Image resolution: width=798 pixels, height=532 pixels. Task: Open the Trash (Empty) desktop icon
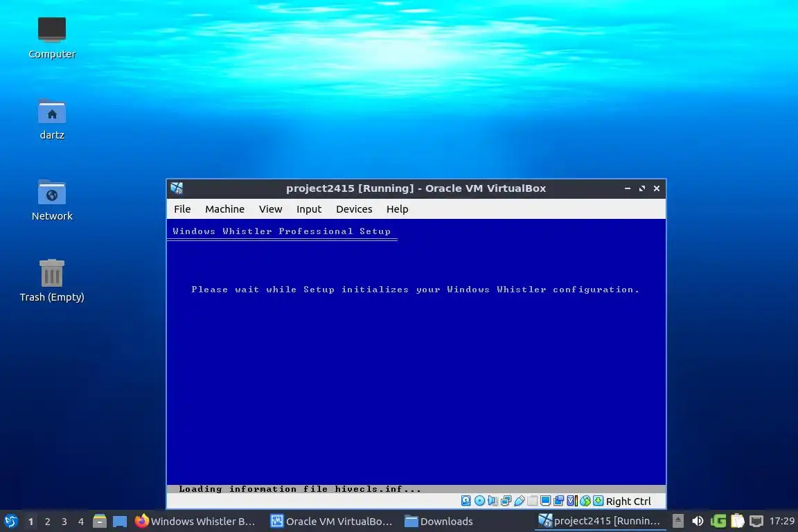click(52, 281)
